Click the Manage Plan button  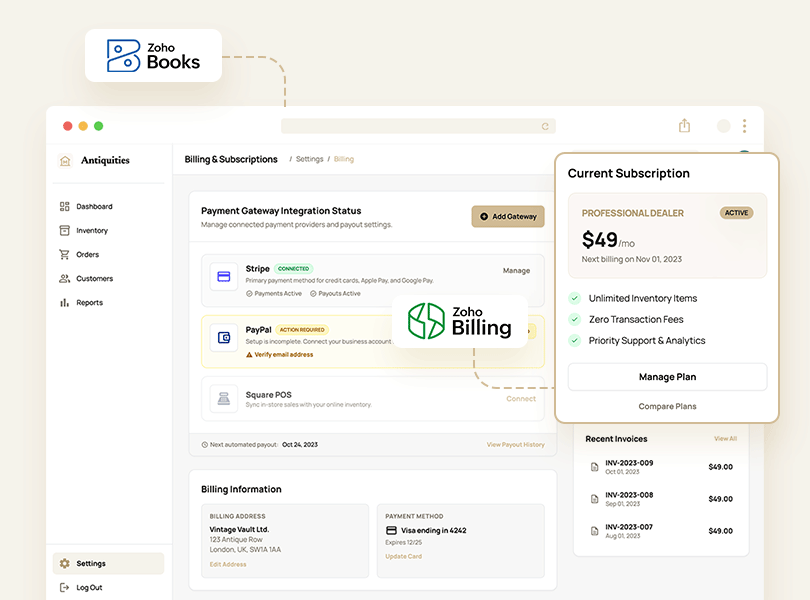[x=667, y=377]
